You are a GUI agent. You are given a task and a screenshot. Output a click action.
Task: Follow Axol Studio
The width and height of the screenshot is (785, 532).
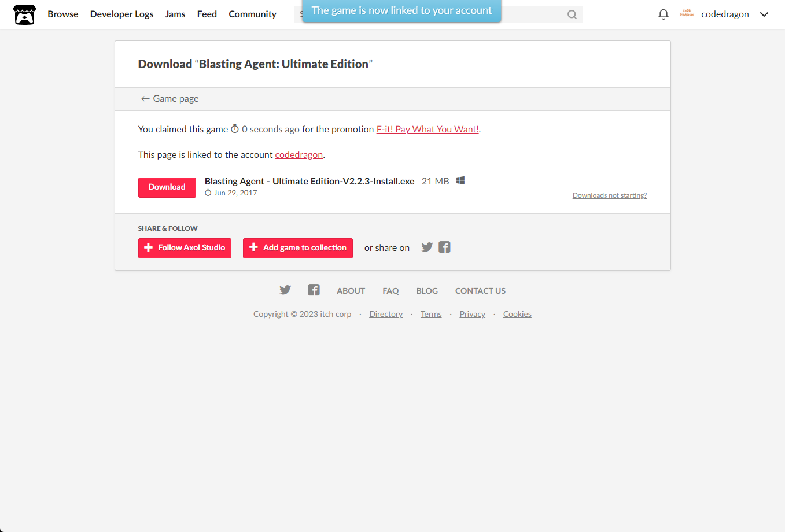185,248
